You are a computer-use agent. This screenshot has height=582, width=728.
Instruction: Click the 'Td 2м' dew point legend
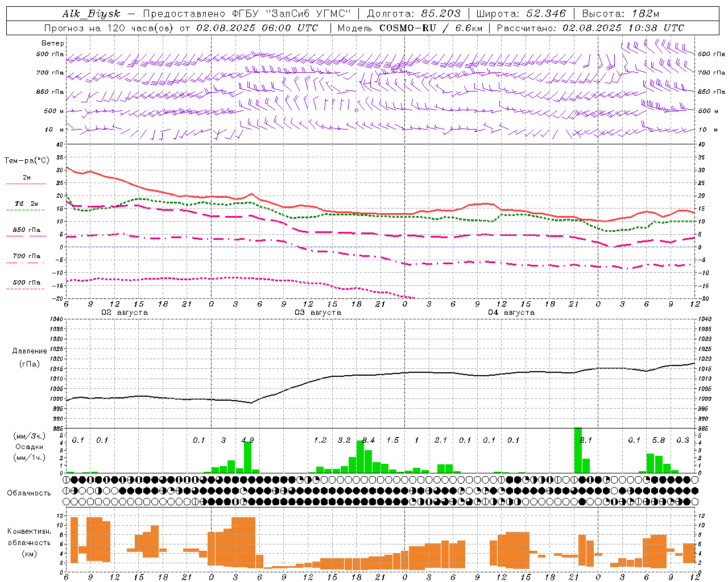point(27,203)
